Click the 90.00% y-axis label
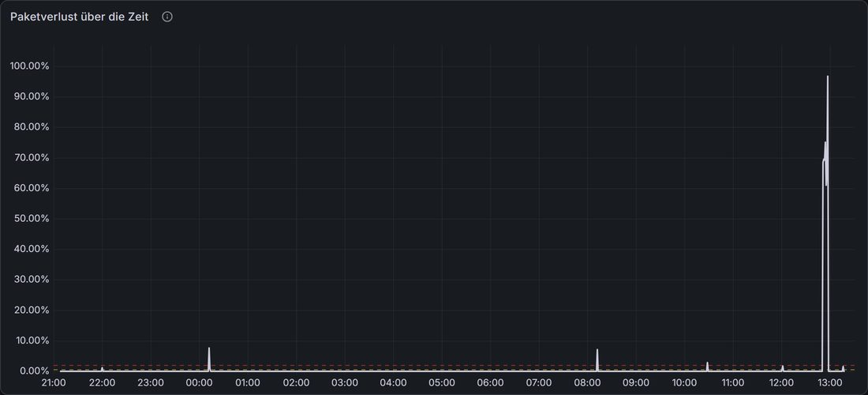868x395 pixels. coord(32,97)
